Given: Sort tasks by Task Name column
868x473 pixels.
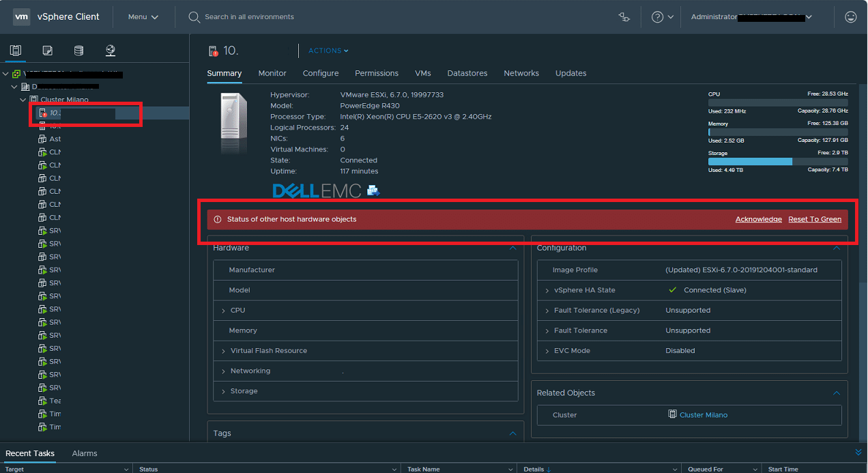Looking at the screenshot, I should coord(424,469).
